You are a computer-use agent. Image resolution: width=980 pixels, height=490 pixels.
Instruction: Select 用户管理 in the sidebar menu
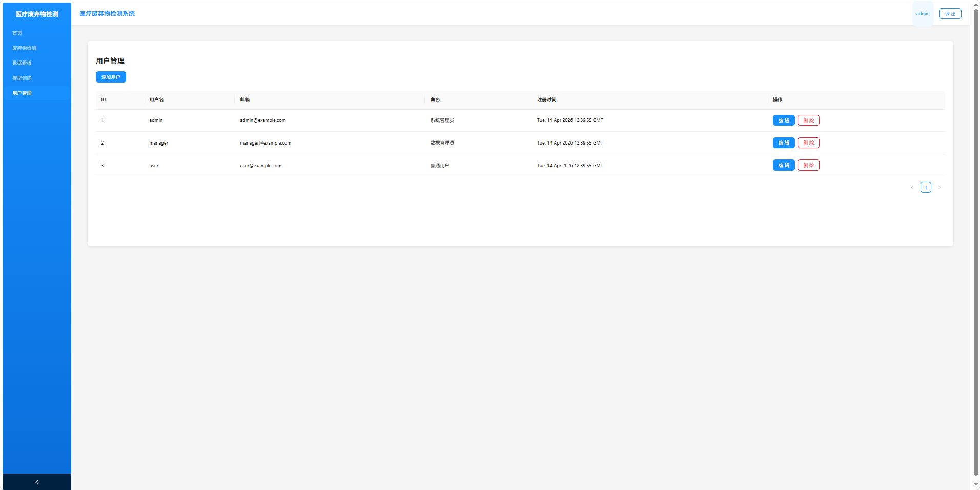coord(36,93)
